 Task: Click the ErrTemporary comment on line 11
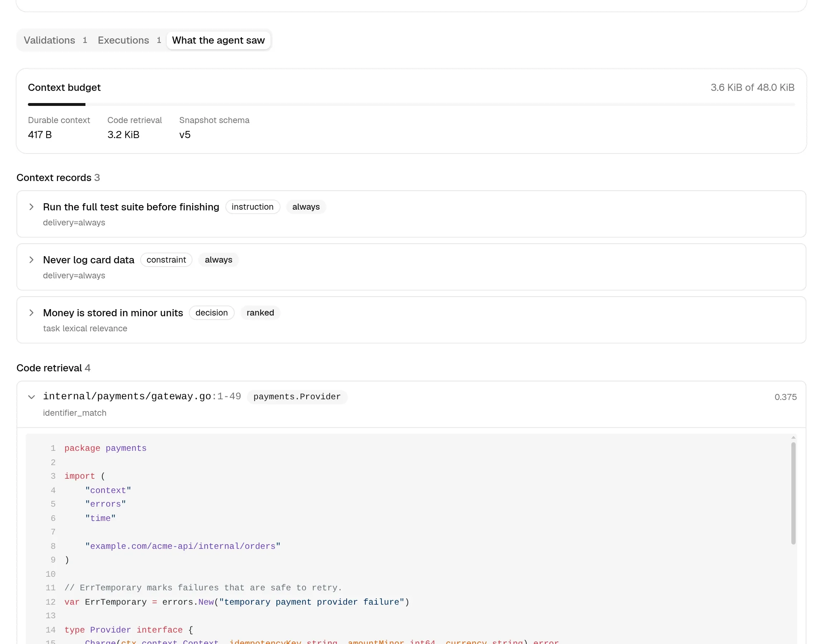pos(203,588)
